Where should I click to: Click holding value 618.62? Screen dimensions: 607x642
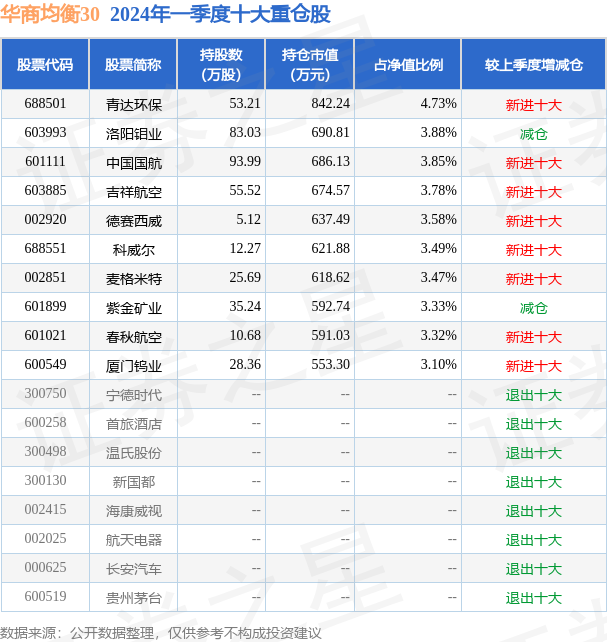point(330,278)
